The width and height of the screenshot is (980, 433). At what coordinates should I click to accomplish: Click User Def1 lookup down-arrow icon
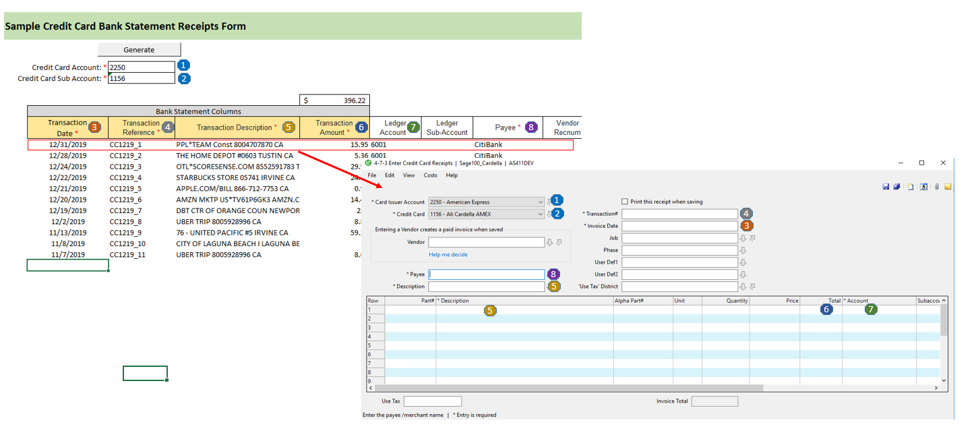pyautogui.click(x=743, y=262)
